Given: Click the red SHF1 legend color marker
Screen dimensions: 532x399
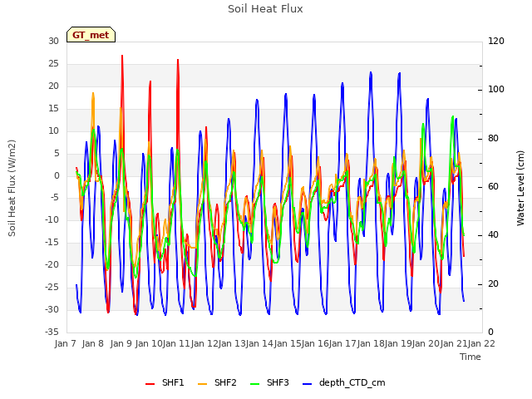Looking at the screenshot, I should (x=150, y=384).
